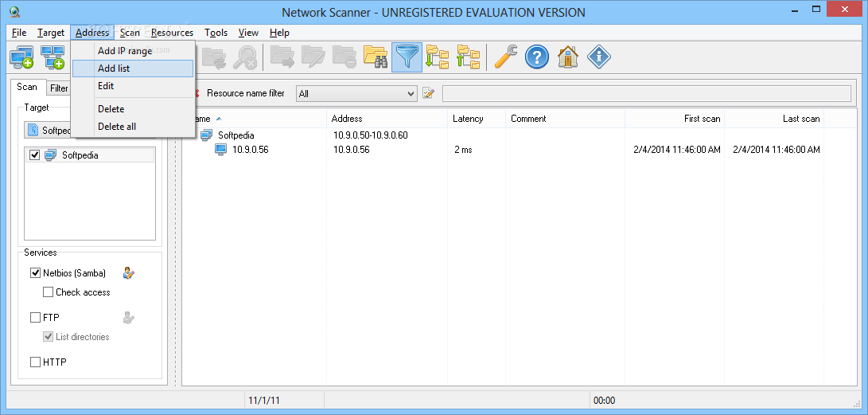Click the home page house icon
This screenshot has height=415, width=868.
(568, 57)
